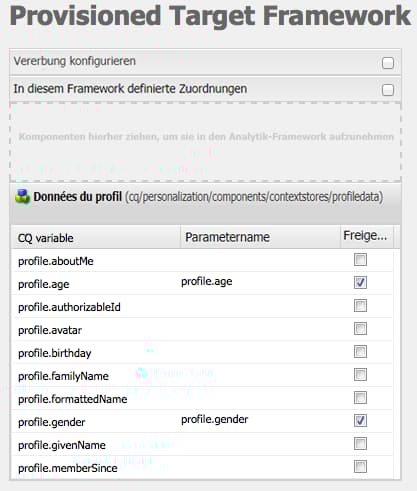Check the profile.authorizableId share checkbox

point(360,305)
